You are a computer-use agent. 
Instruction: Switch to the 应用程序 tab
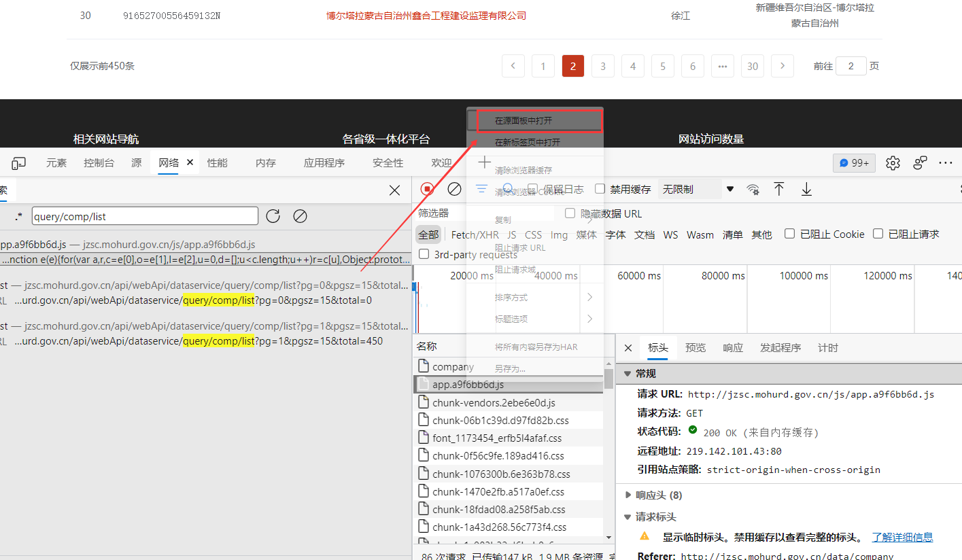324,163
